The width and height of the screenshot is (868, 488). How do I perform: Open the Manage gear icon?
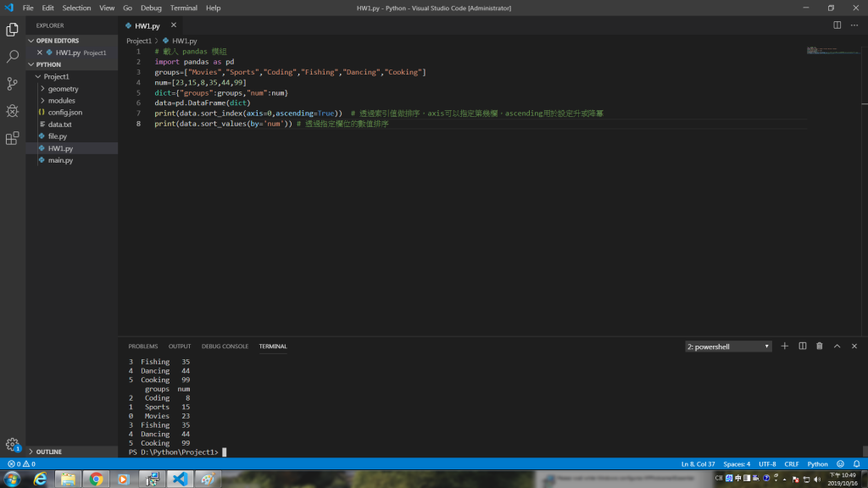[12, 444]
